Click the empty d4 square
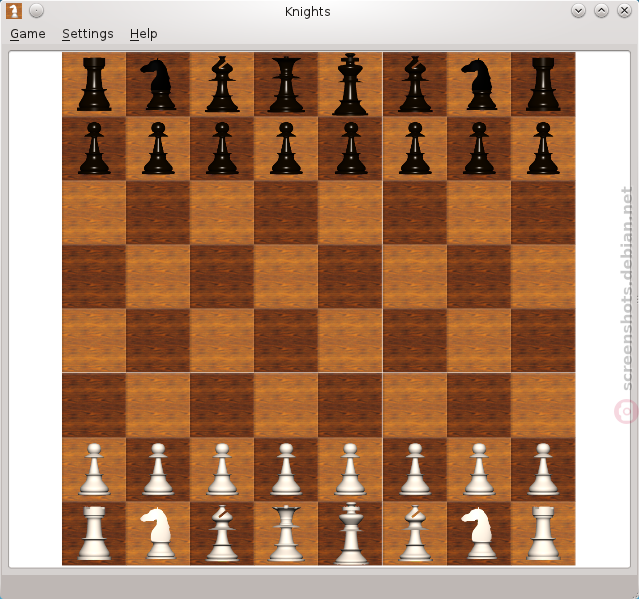Viewport: 639px width, 599px height. [x=286, y=341]
